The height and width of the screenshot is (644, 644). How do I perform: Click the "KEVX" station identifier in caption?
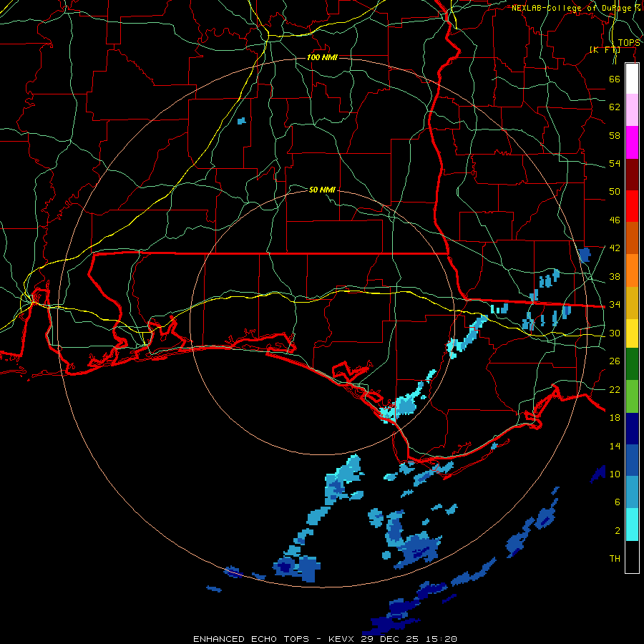pos(342,639)
